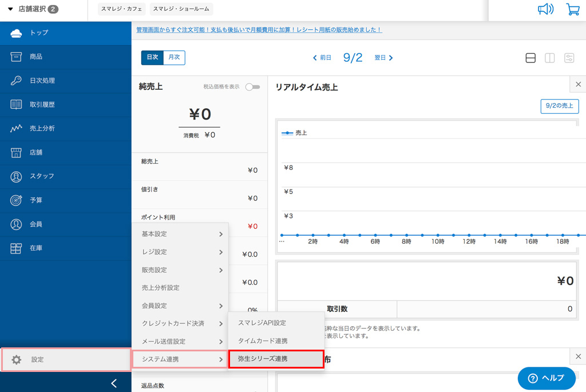The height and width of the screenshot is (392, 586).
Task: Open 基本設定 menu entry
Action: pos(180,234)
